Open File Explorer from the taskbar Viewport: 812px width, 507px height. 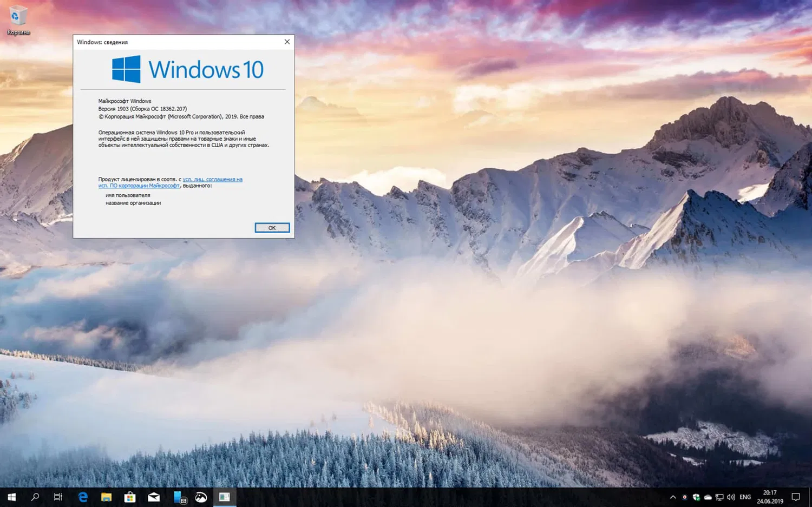click(106, 497)
